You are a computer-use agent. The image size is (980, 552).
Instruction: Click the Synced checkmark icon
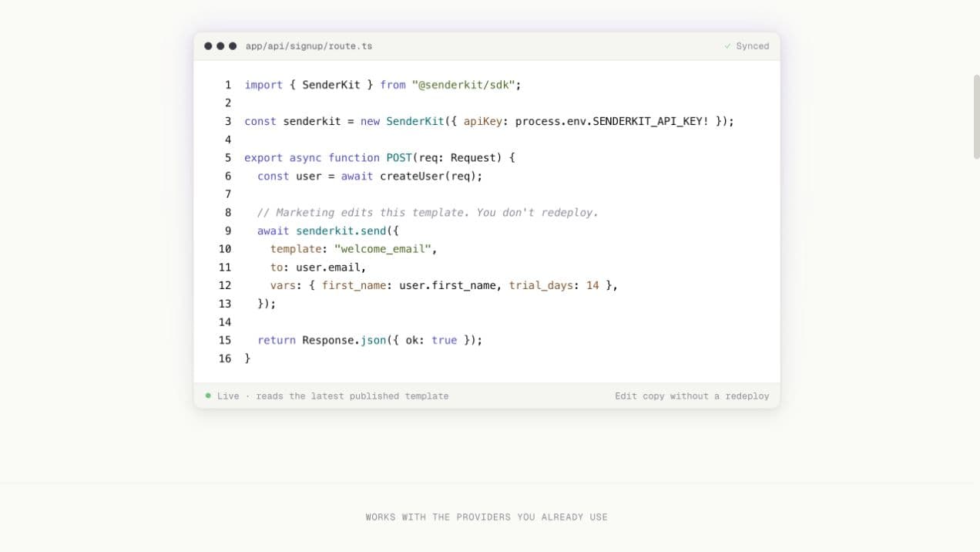727,46
